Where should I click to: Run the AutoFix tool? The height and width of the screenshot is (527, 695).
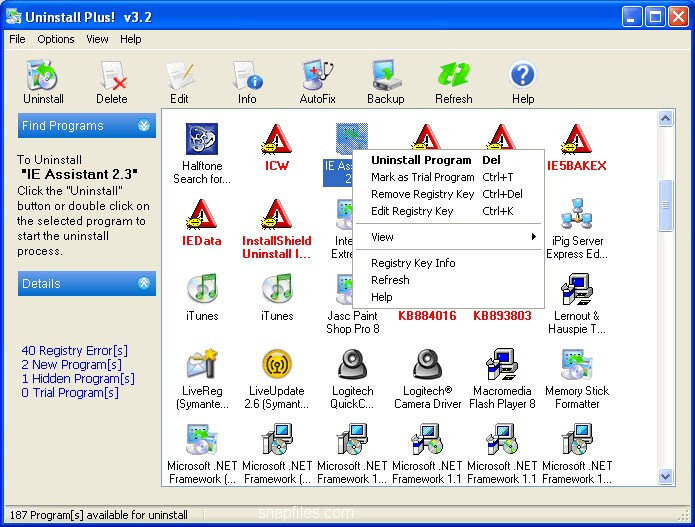(317, 76)
